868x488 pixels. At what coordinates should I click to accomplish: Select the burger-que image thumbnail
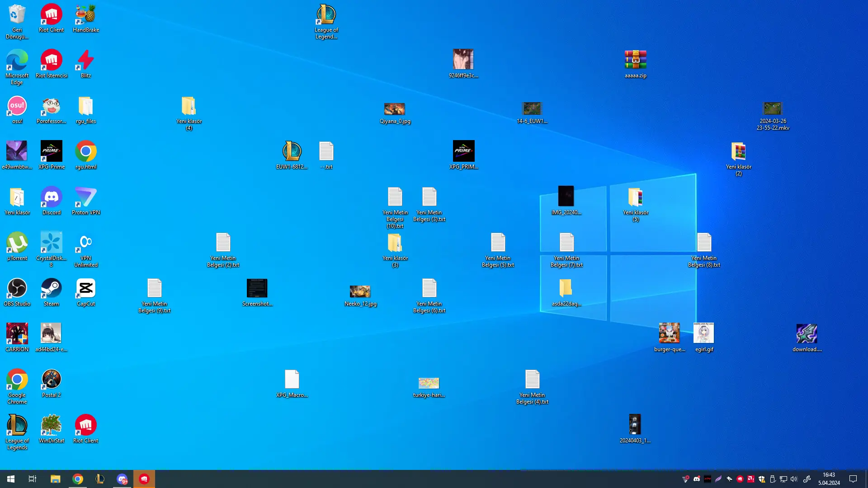click(670, 338)
